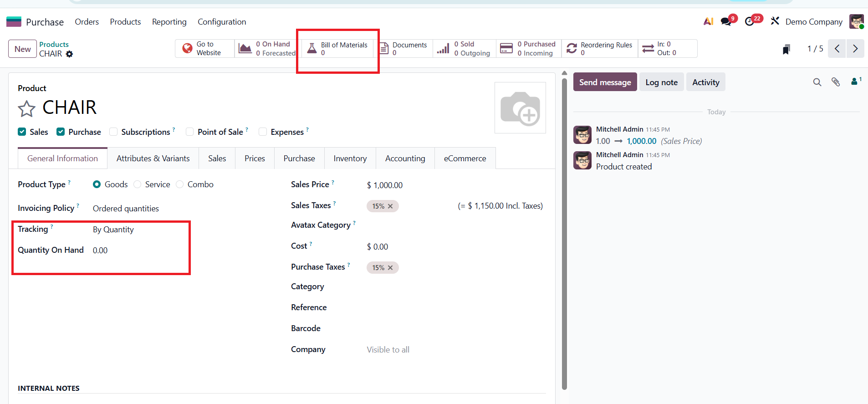Search messages using the magnifier icon
This screenshot has width=868, height=404.
[817, 82]
